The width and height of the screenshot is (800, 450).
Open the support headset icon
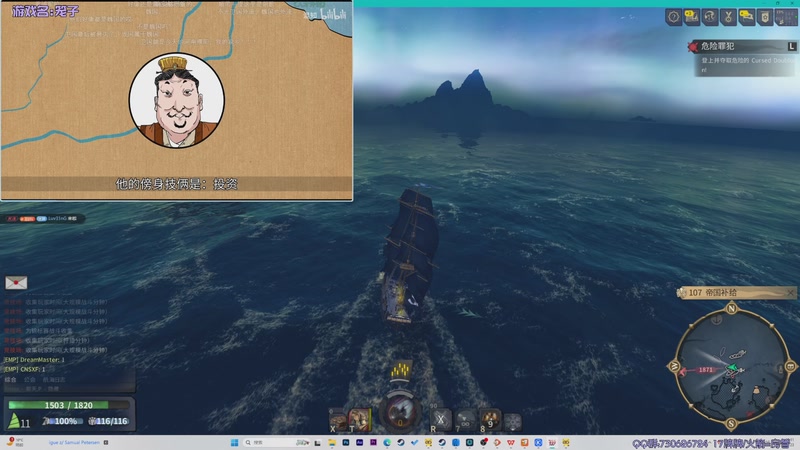pos(710,17)
